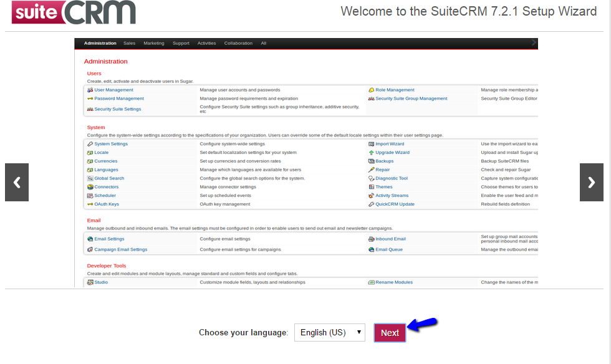Open the Inbound Email link
This screenshot has height=364, width=611.
(390, 239)
